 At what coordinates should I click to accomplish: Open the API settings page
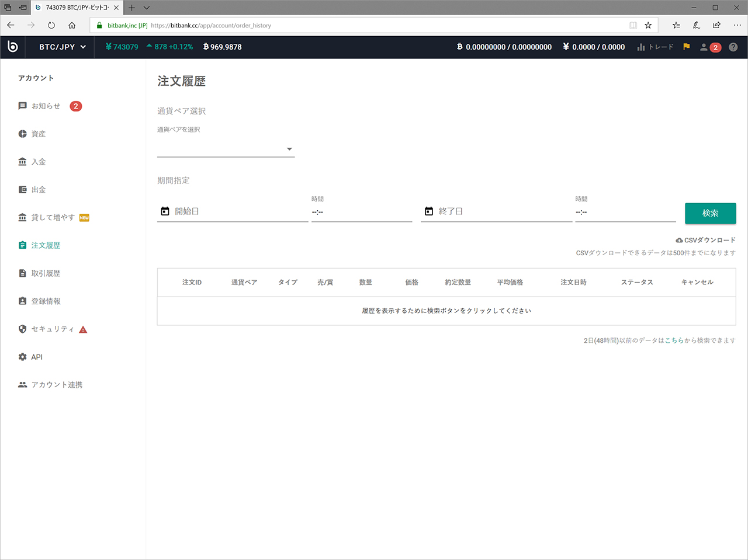tap(37, 357)
